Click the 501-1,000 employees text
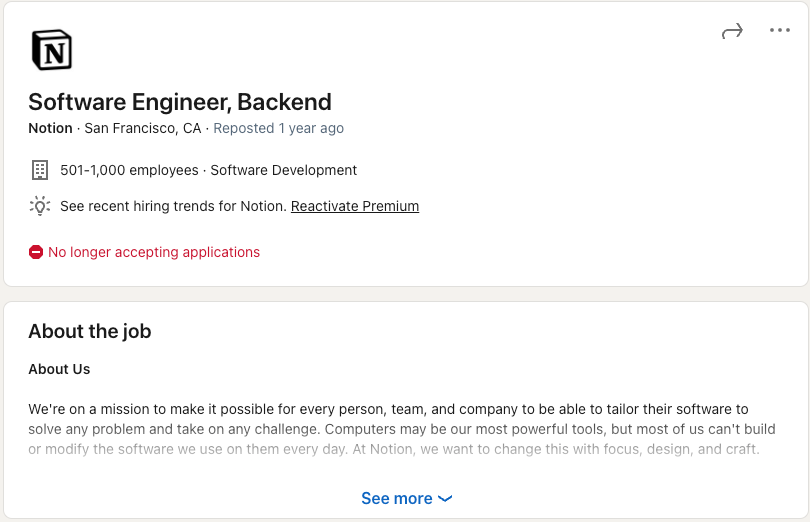 pos(129,170)
